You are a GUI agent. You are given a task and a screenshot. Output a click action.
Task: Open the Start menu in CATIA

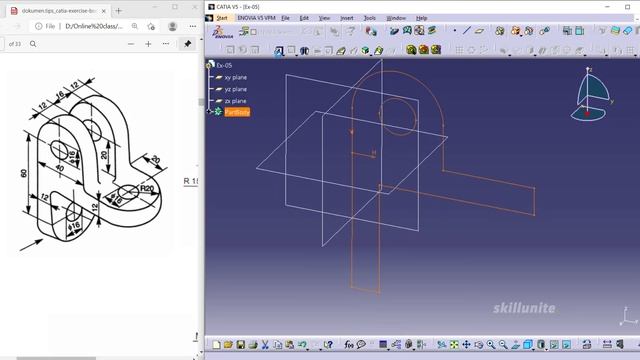point(222,18)
